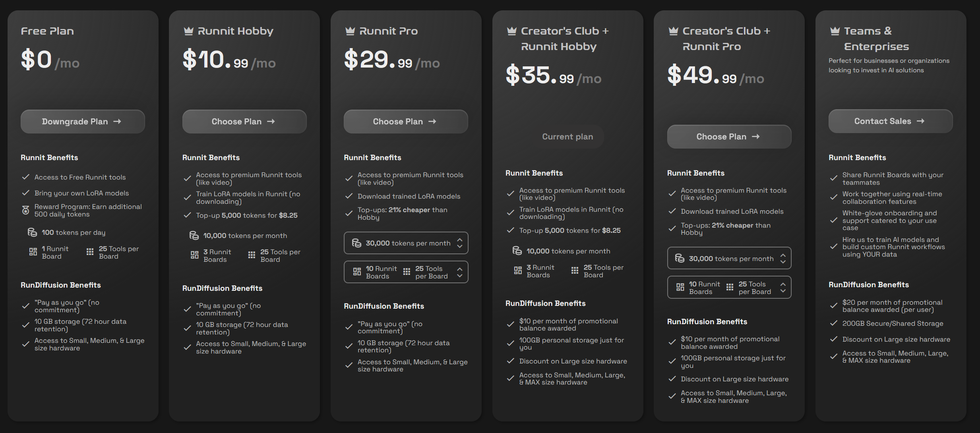
Task: Click the Contact Sales button
Action: [890, 121]
